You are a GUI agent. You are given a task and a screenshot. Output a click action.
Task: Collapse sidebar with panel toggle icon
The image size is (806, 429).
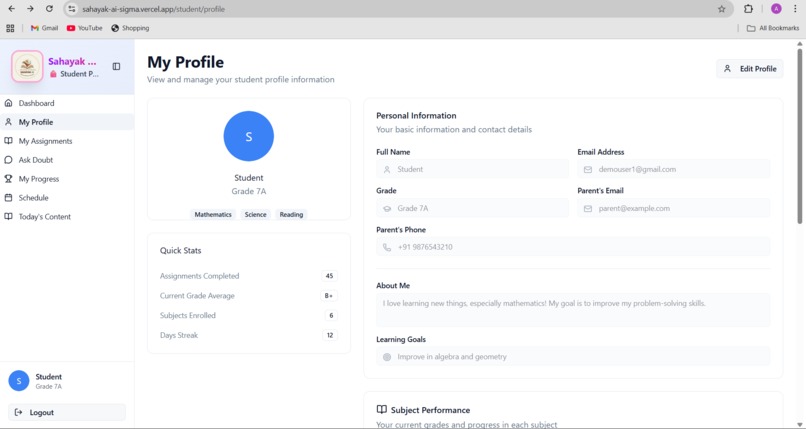tap(116, 66)
